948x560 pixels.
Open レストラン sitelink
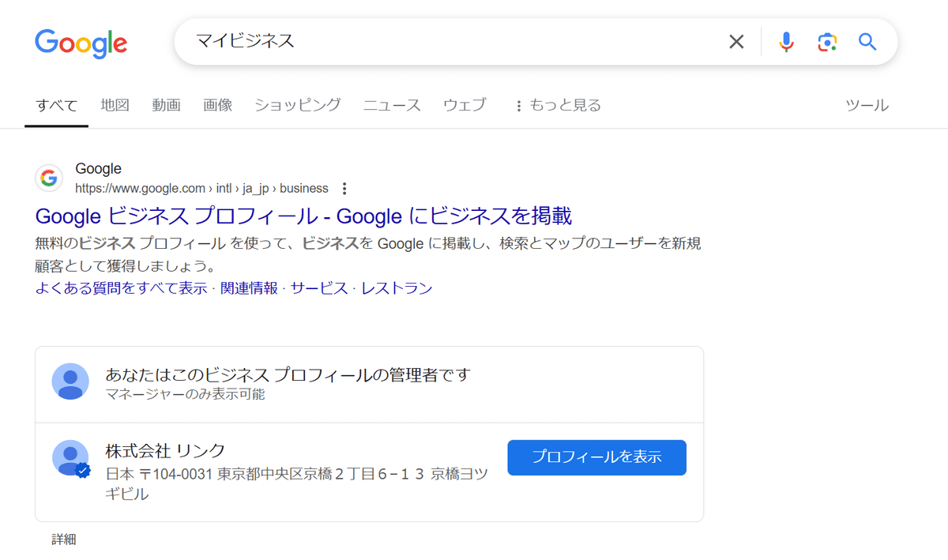click(397, 288)
